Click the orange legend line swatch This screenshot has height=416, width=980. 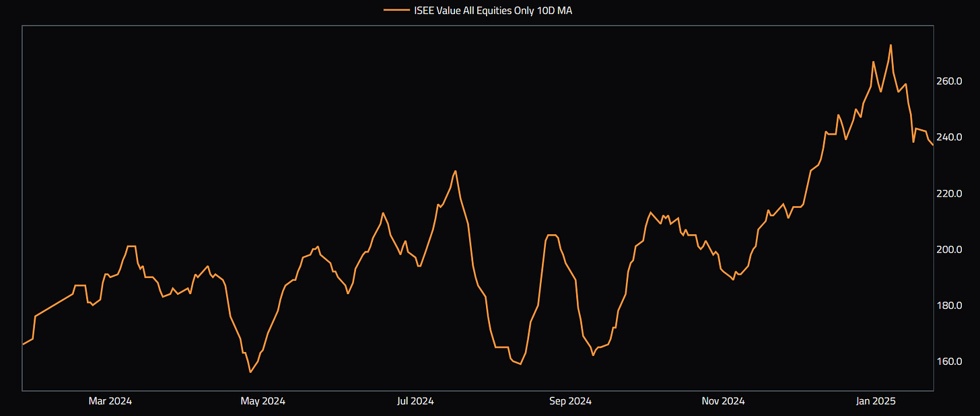click(396, 10)
